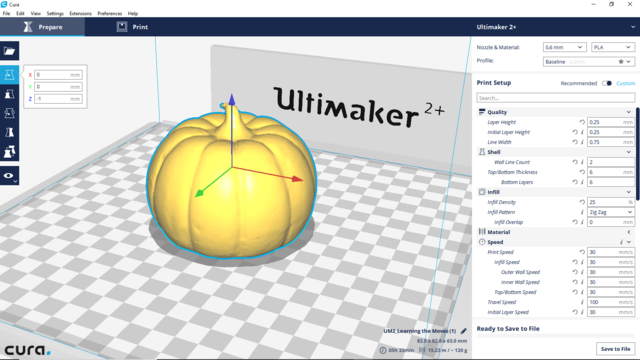The width and height of the screenshot is (640, 360).
Task: Open Zig Zag infill pattern dropdown
Action: point(611,212)
